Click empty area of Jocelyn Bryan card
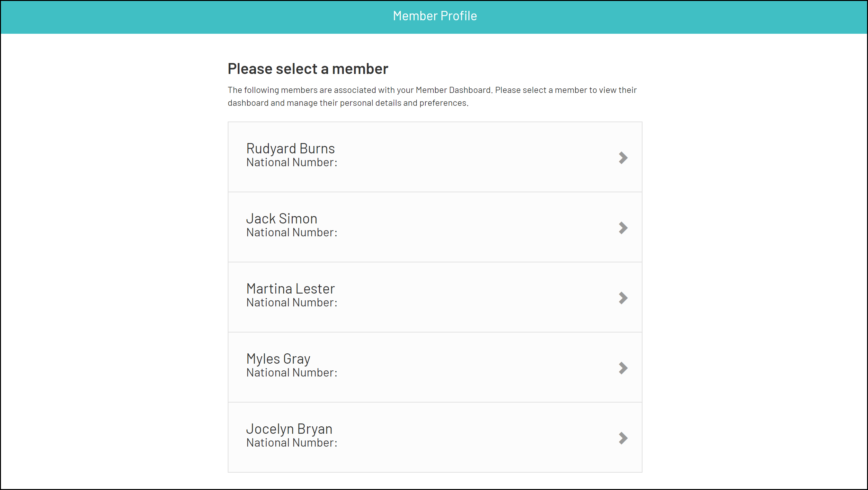This screenshot has width=868, height=490. point(472,438)
